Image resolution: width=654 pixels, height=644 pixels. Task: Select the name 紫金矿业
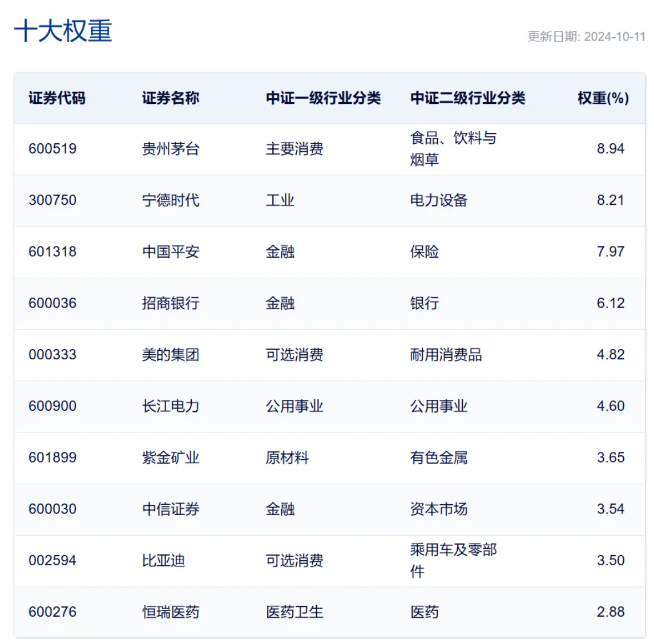click(171, 457)
